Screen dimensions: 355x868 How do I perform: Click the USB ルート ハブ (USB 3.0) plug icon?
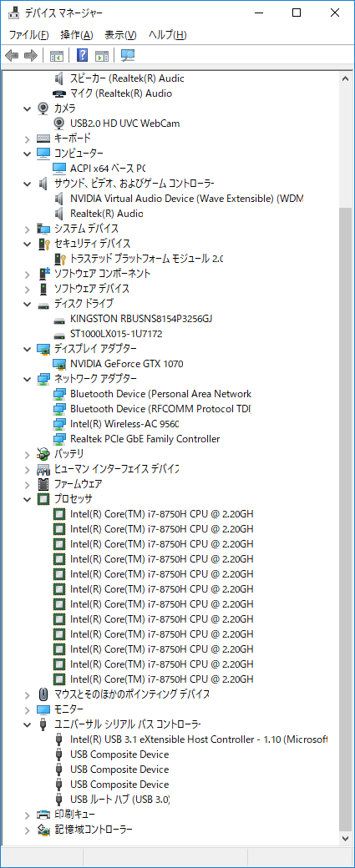[59, 800]
